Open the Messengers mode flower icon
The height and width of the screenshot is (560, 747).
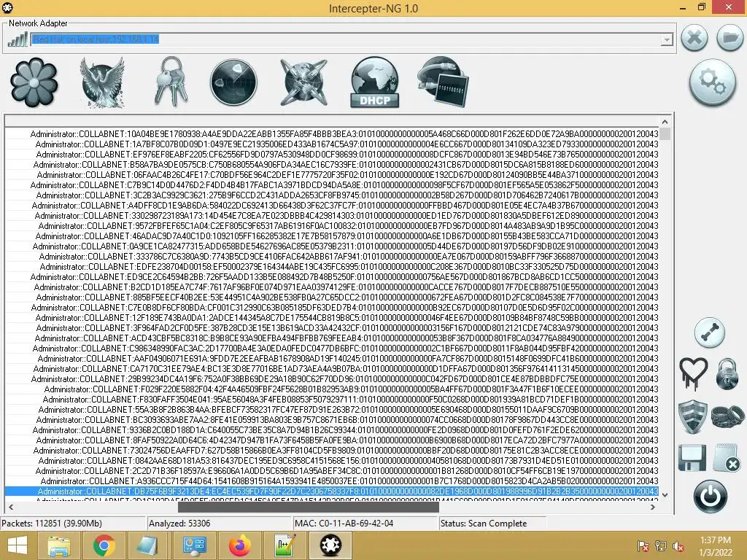point(34,82)
